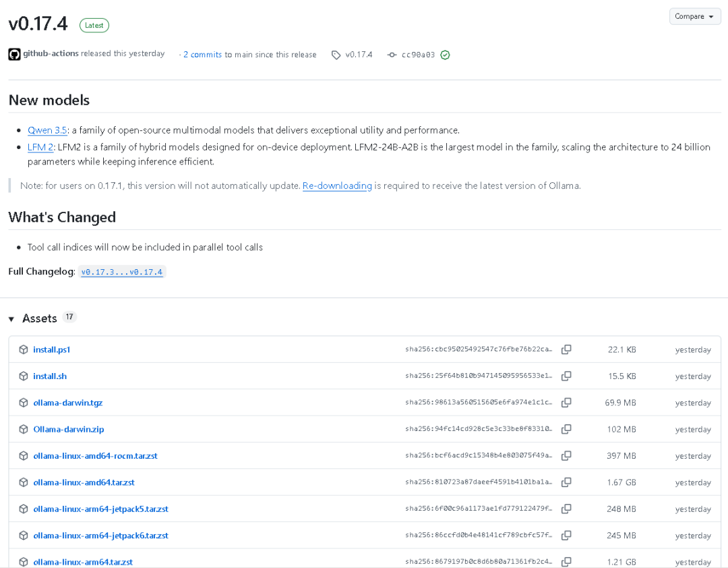Copy sha256 for ollama-linux-amd64.tar.zst
This screenshot has height=568, width=728.
click(566, 482)
